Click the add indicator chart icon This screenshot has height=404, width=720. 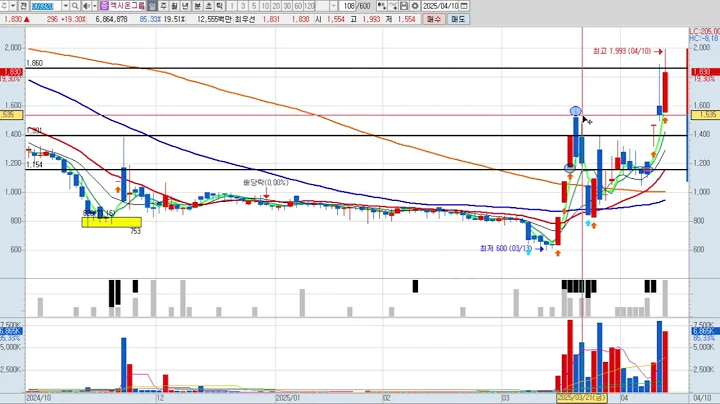[382, 6]
